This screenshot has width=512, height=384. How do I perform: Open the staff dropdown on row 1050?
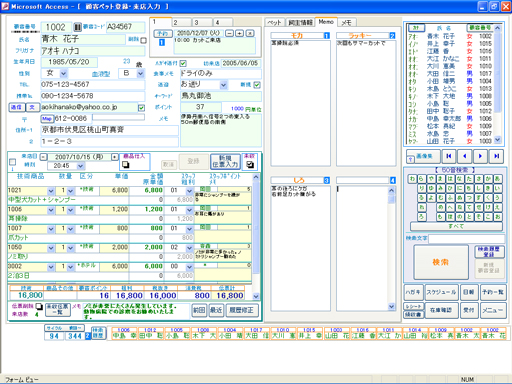click(x=189, y=248)
